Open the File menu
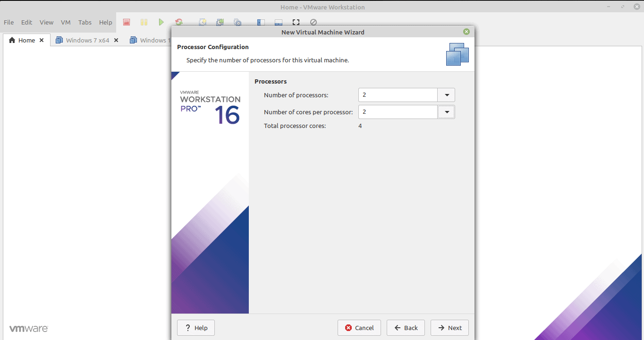The image size is (644, 340). click(x=9, y=22)
